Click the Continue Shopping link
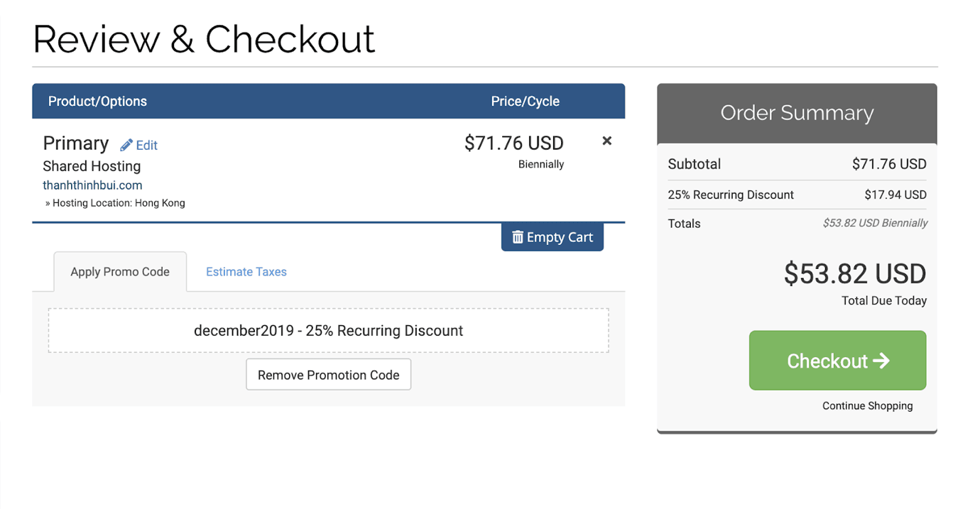Screen dimensions: 980x509 868,406
